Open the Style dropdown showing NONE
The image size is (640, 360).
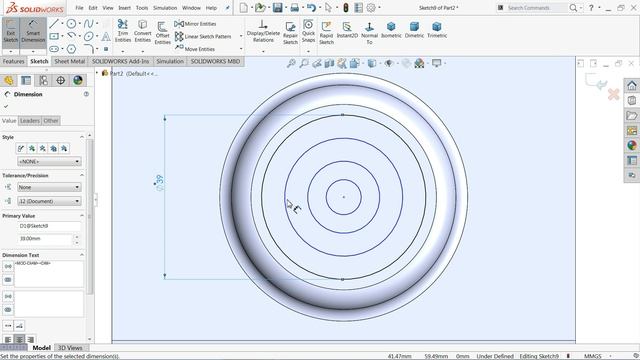[49, 162]
